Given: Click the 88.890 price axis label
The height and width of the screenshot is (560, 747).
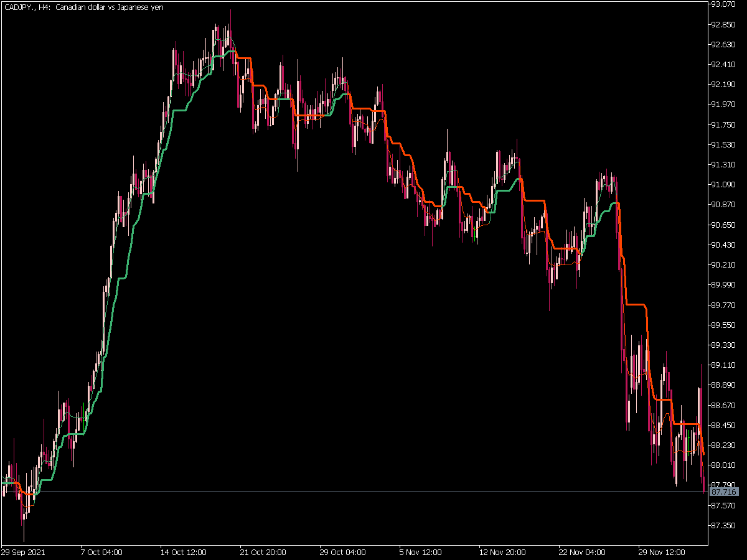Looking at the screenshot, I should (x=724, y=385).
